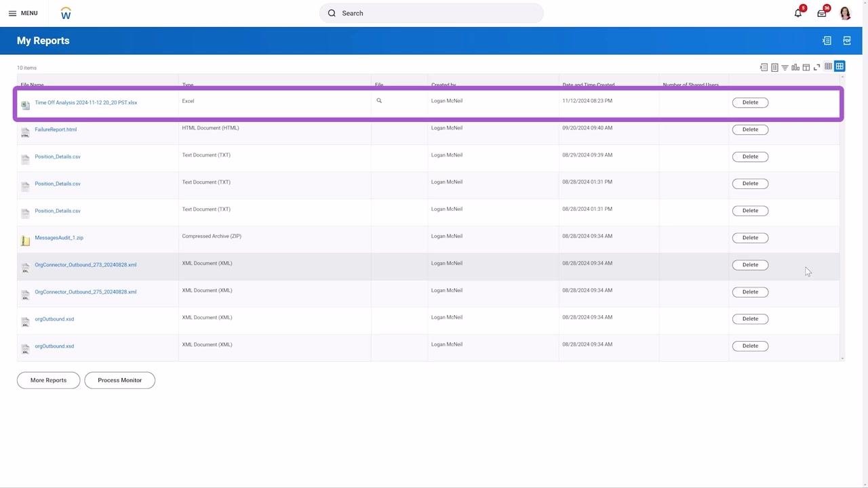The height and width of the screenshot is (488, 868).
Task: Click the magnifier icon in Time Off Analysis row
Action: pyautogui.click(x=379, y=101)
